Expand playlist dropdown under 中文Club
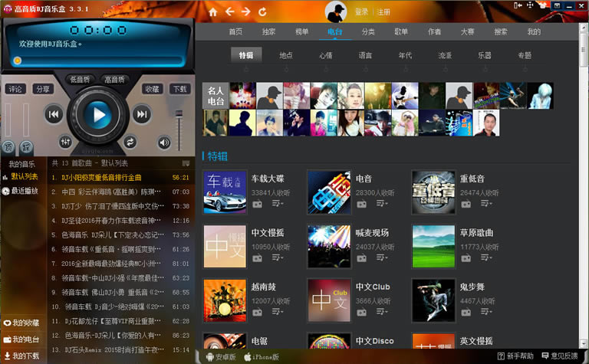 click(382, 312)
